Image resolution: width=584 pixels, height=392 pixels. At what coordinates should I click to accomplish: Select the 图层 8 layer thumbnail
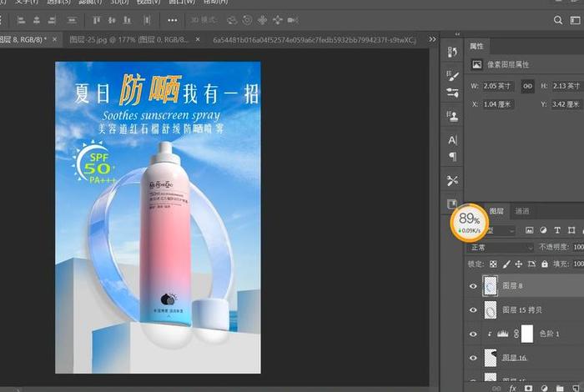tap(491, 286)
